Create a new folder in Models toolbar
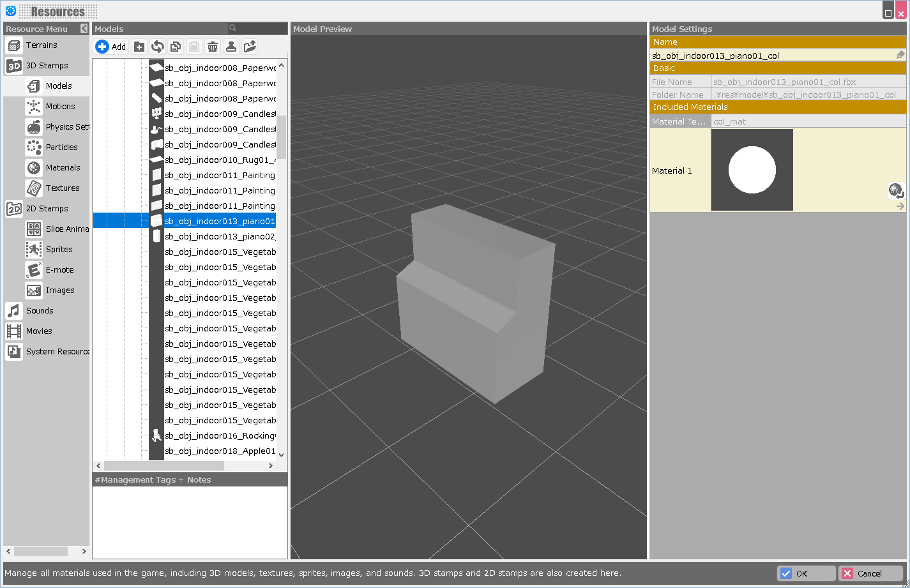Screen dimensions: 910x588 [x=139, y=47]
